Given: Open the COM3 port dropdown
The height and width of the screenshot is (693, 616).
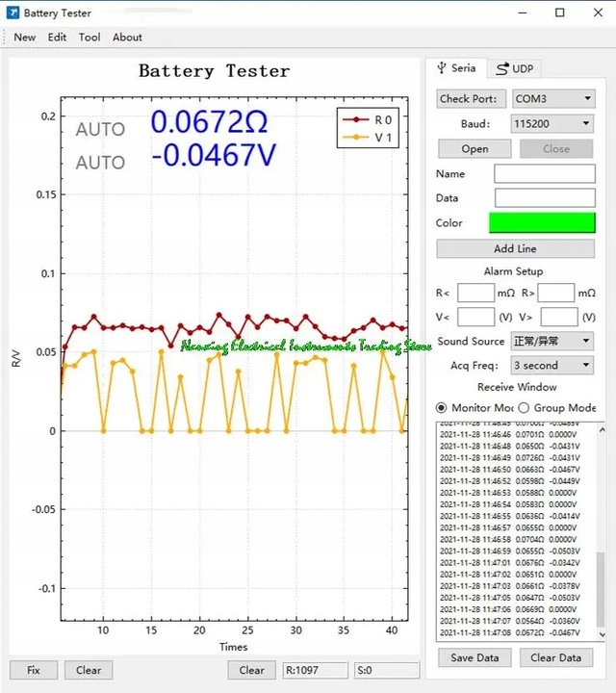Looking at the screenshot, I should coord(553,98).
